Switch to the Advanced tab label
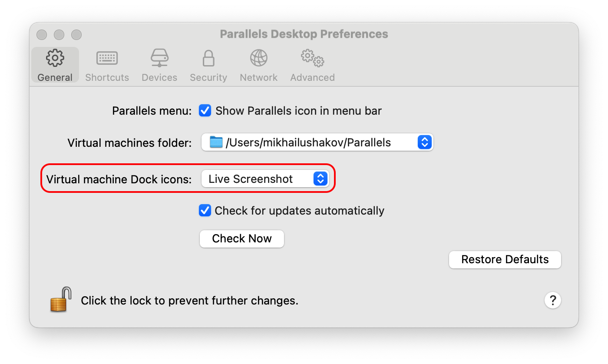608x364 pixels. pyautogui.click(x=312, y=77)
